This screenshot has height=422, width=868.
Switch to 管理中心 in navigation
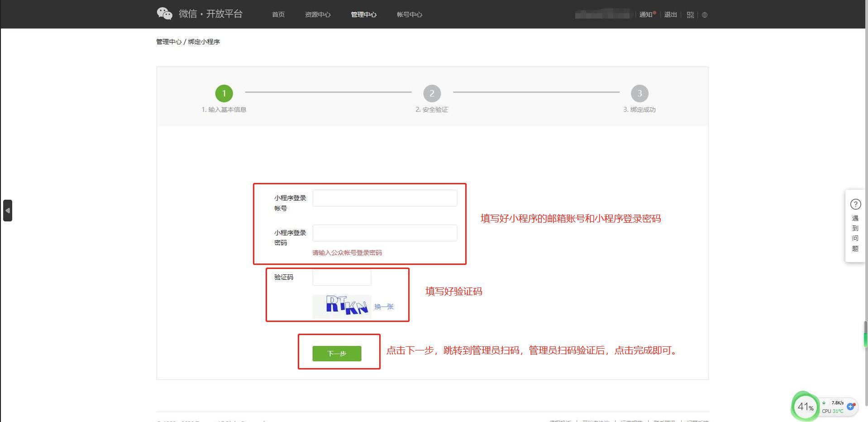[x=363, y=15]
